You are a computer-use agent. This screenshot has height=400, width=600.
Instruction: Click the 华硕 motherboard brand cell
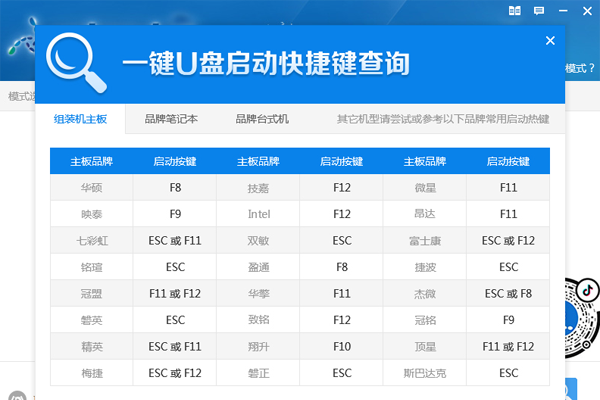[91, 187]
